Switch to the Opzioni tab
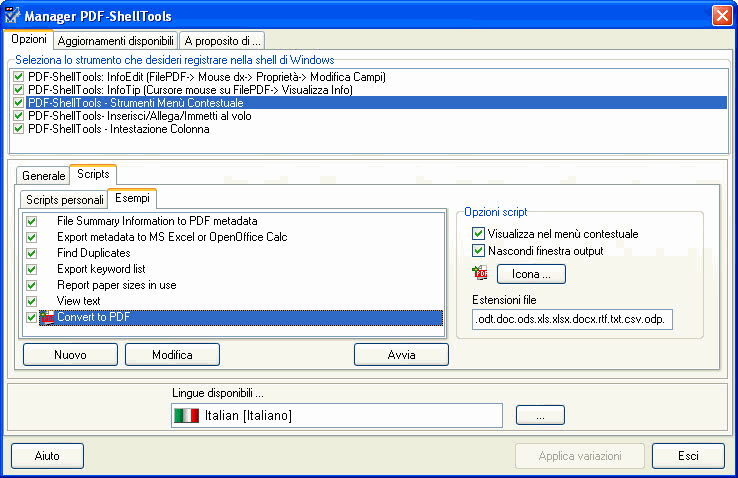738x478 pixels. click(29, 39)
